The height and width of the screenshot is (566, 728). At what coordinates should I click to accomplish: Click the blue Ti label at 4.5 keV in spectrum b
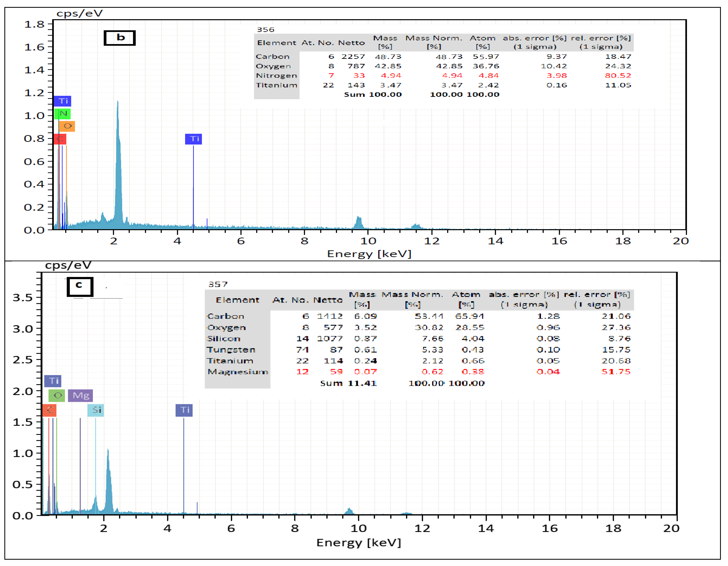(x=193, y=139)
